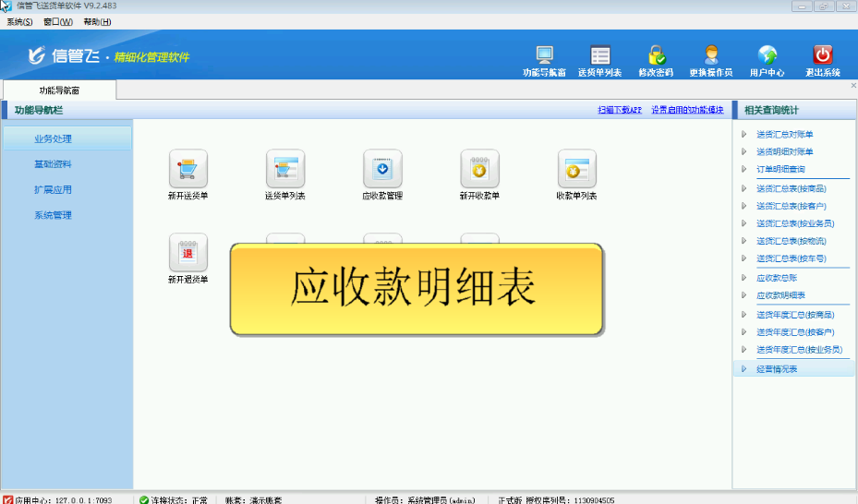858x504 pixels.
Task: Open the 新开收款单 icon
Action: click(479, 169)
